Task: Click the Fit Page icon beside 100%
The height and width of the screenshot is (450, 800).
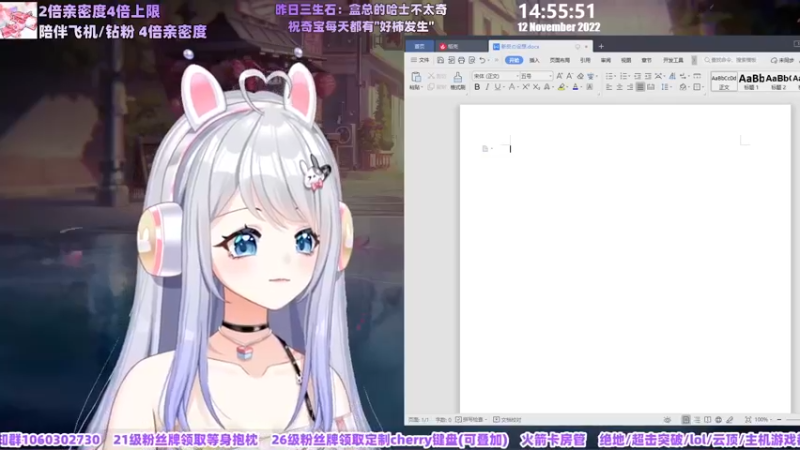Action: (x=748, y=419)
